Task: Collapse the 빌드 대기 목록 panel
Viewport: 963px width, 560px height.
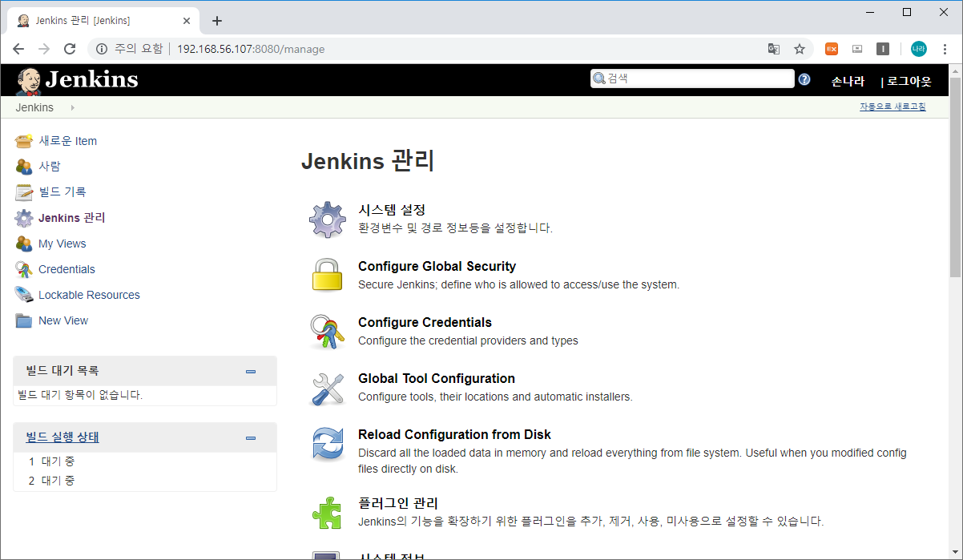Action: click(x=251, y=371)
